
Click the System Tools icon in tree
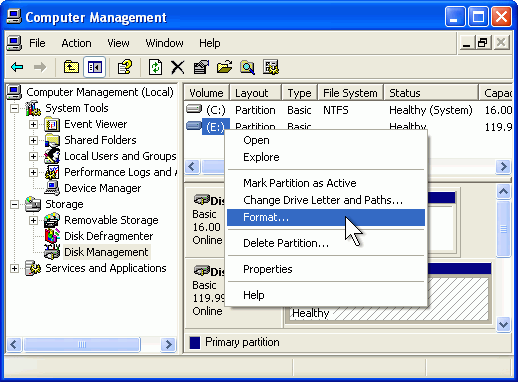33,108
